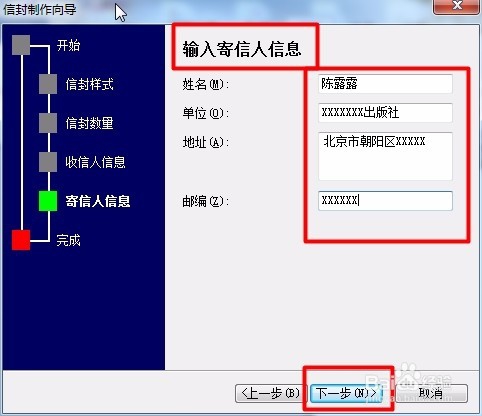Select the 地址 text area
This screenshot has width=482, height=416.
(x=385, y=156)
